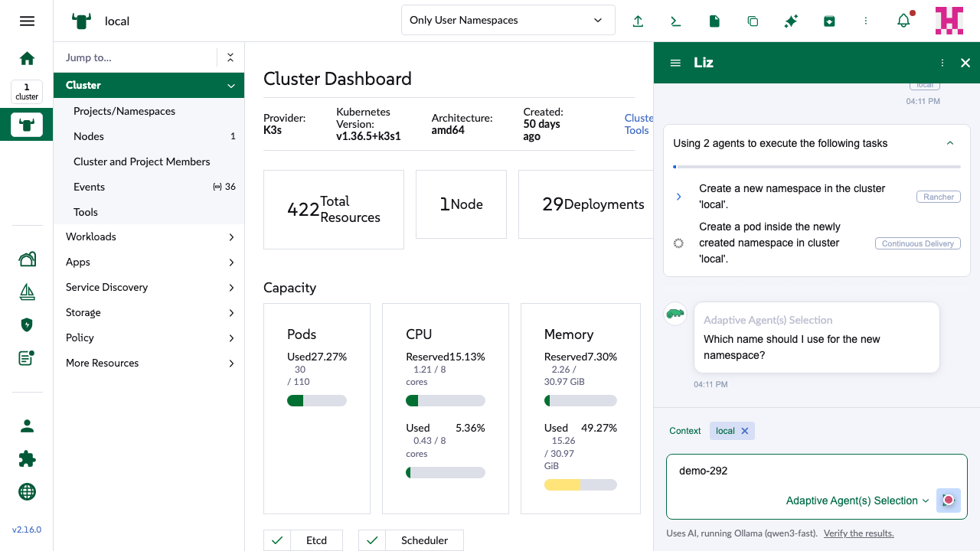Open Cluster and Project Members
The height and width of the screenshot is (551, 980).
coord(149,161)
